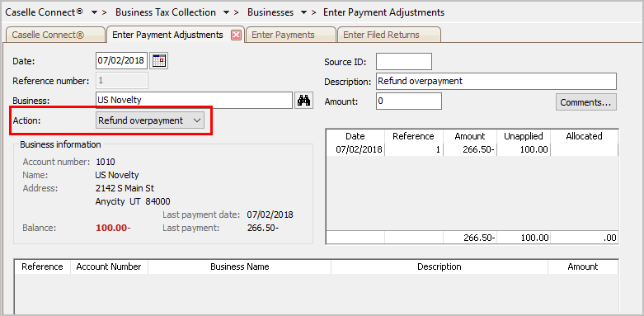
Task: Click the Amount header in payment grid
Action: (470, 136)
